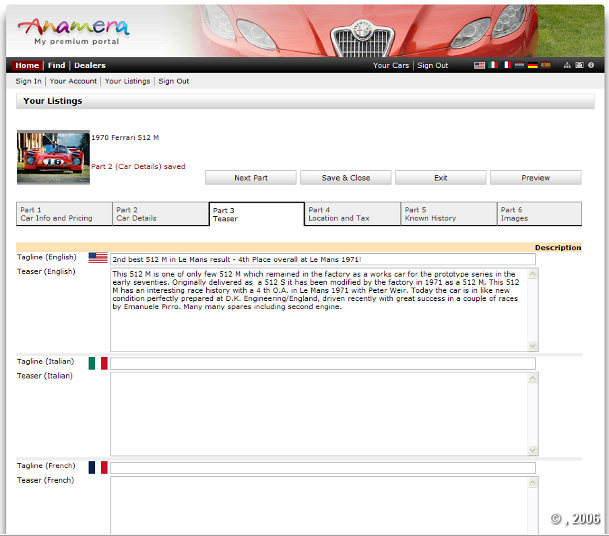
Task: Click US flag beside Tagline (English)
Action: (x=98, y=258)
